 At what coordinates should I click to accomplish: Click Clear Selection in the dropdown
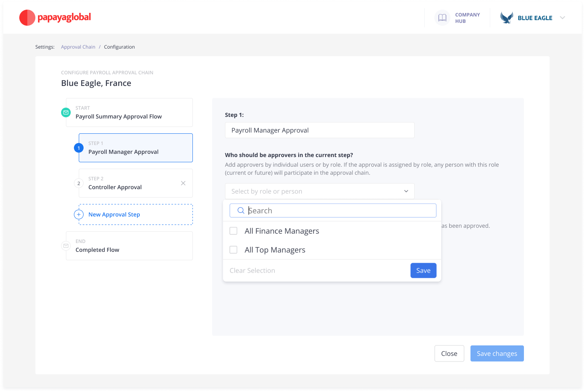click(x=252, y=270)
